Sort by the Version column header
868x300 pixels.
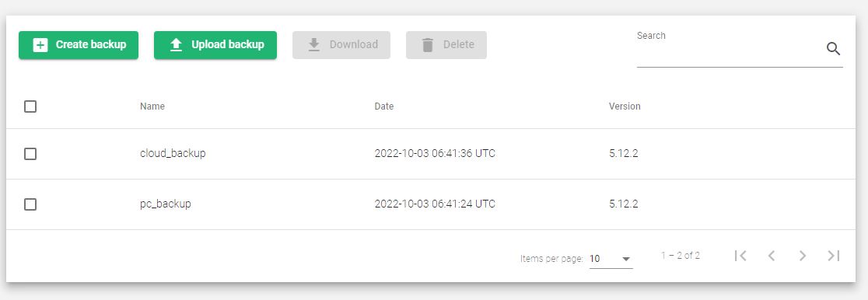(625, 106)
